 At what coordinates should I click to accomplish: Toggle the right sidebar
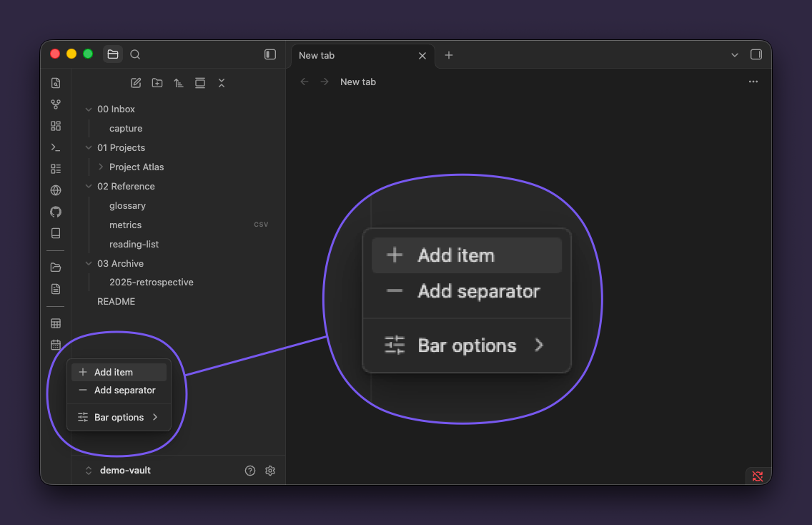756,54
